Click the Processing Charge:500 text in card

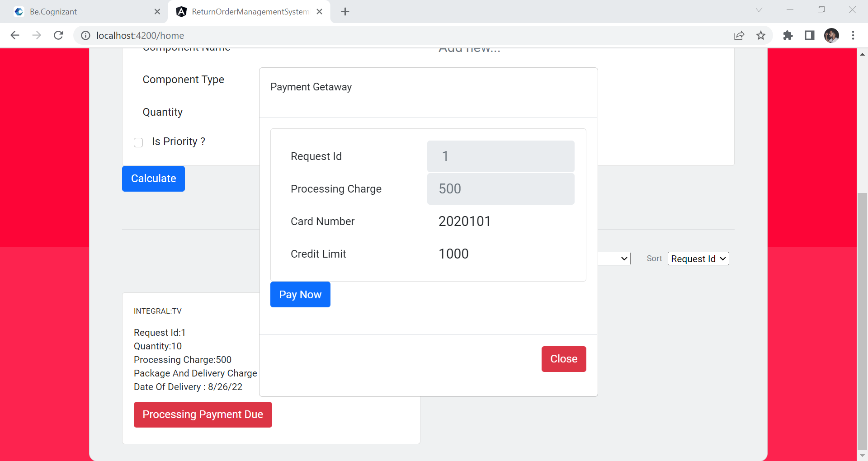pos(183,360)
